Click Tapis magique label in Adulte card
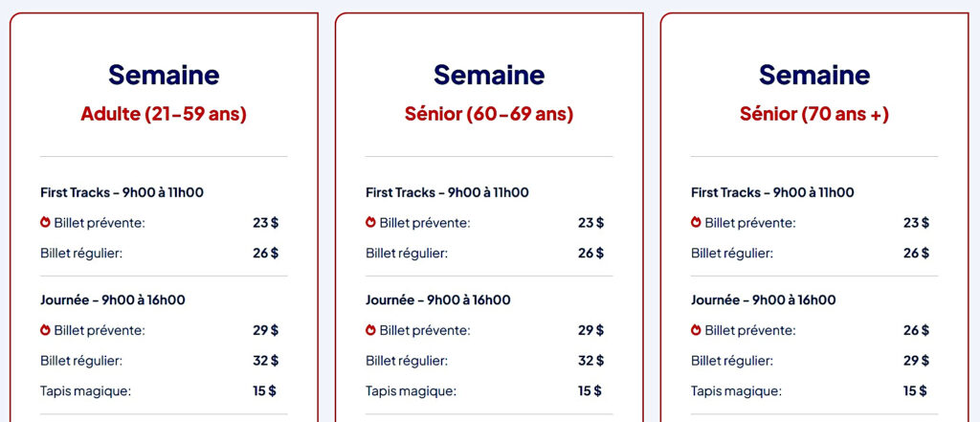Screen dimensions: 980x422 (85, 390)
